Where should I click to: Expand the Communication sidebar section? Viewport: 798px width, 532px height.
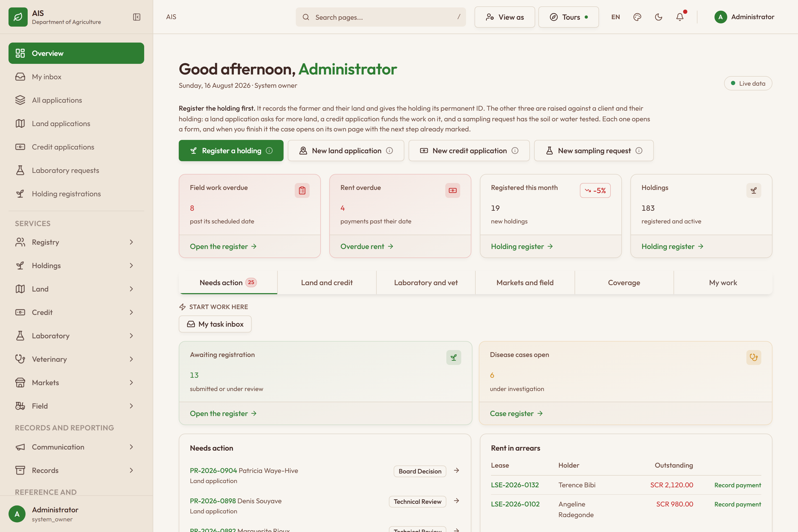pyautogui.click(x=76, y=447)
